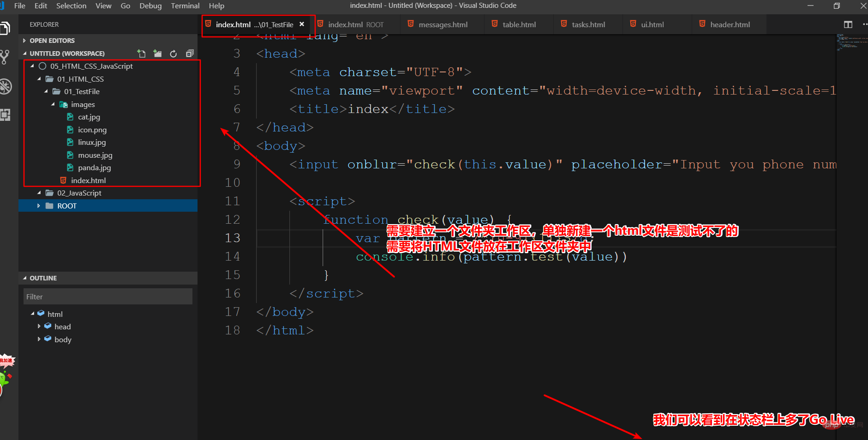Expand the head node in Outline

pos(39,327)
